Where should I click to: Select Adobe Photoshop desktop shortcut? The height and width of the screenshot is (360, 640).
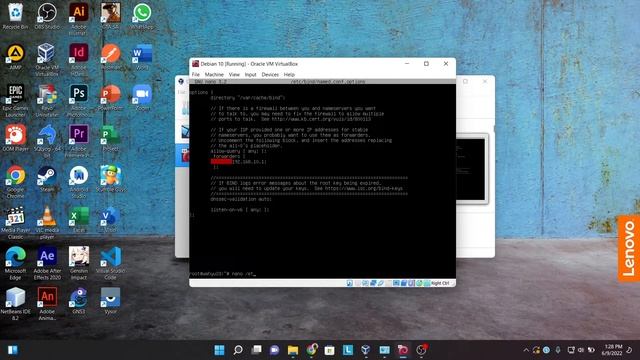click(x=79, y=100)
